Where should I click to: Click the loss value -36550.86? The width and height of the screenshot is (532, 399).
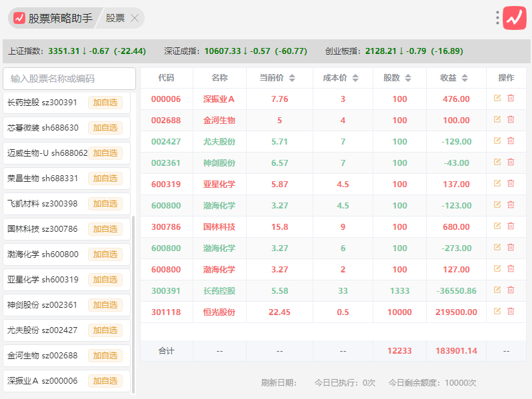[456, 291]
